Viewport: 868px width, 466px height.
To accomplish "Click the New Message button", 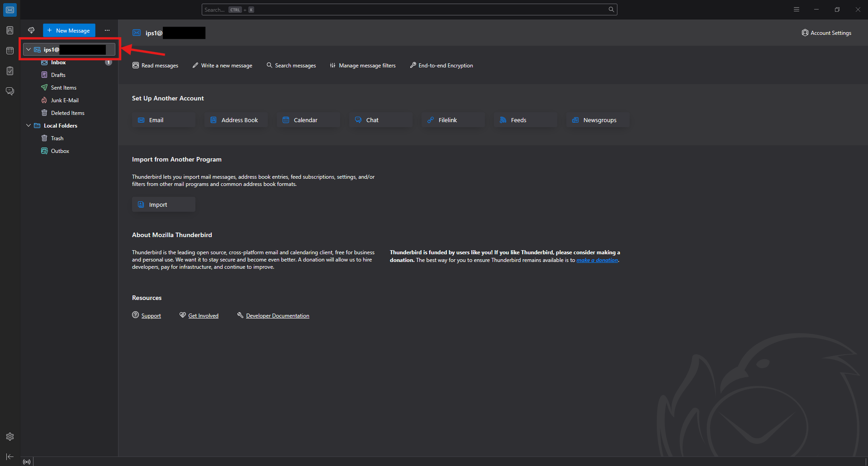I will [x=69, y=30].
